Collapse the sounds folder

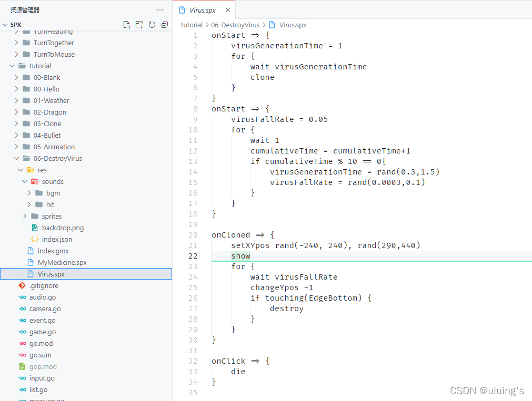[25, 181]
